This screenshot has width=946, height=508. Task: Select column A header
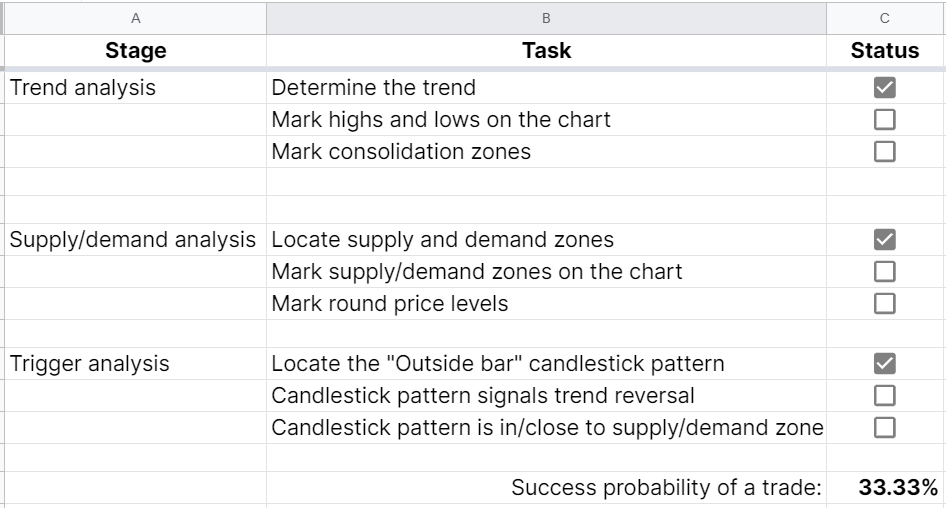[x=135, y=18]
